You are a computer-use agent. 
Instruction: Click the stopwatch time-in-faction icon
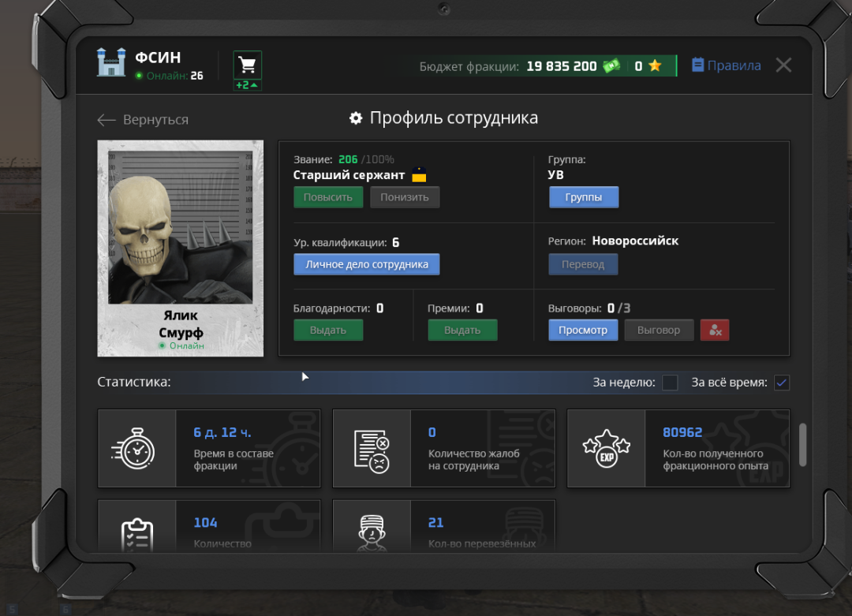[136, 449]
